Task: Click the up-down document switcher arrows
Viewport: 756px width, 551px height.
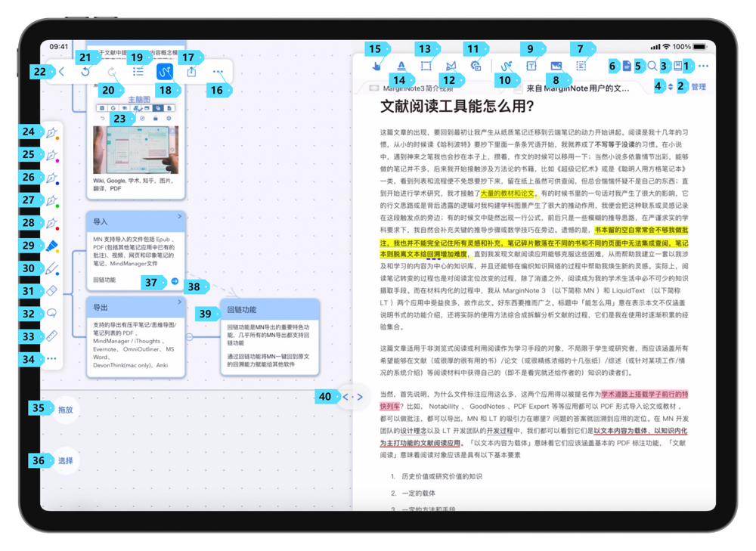Action: (670, 87)
